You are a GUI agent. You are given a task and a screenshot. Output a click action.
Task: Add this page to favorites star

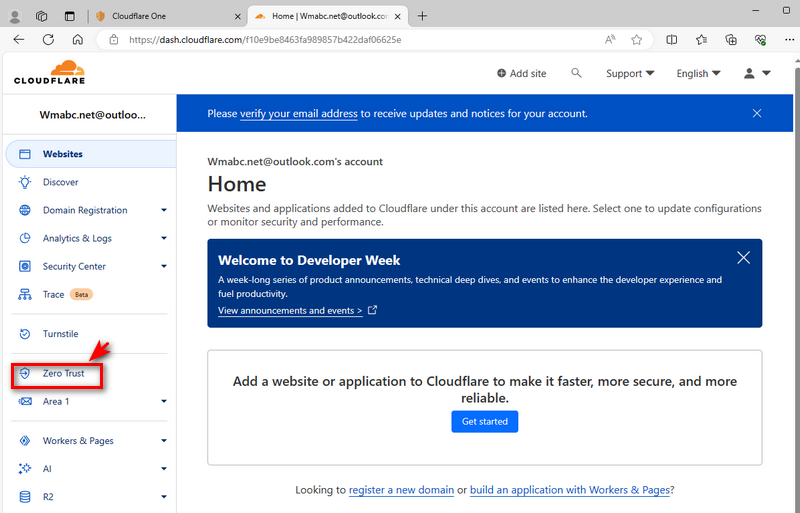coord(636,40)
